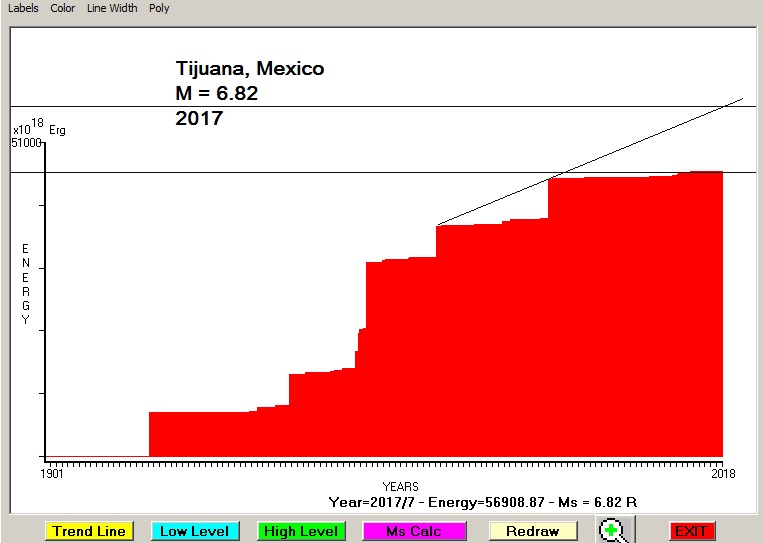Open the Poly menu
Image resolution: width=764 pixels, height=543 pixels.
[159, 8]
